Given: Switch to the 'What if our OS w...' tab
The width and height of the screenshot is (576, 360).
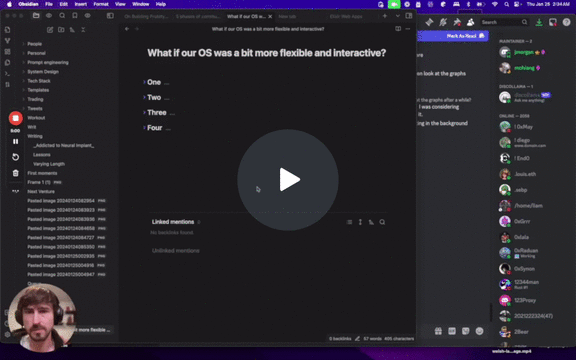Looking at the screenshot, I should [246, 17].
